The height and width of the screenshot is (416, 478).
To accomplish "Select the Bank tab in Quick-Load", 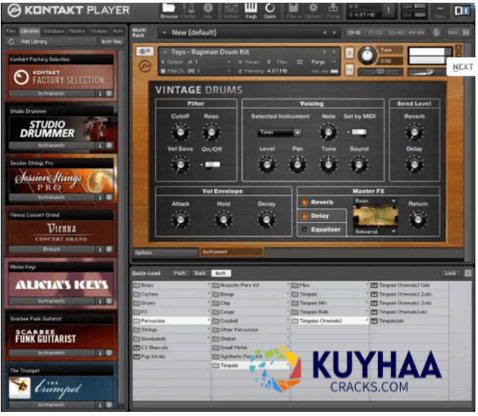I will tap(200, 273).
